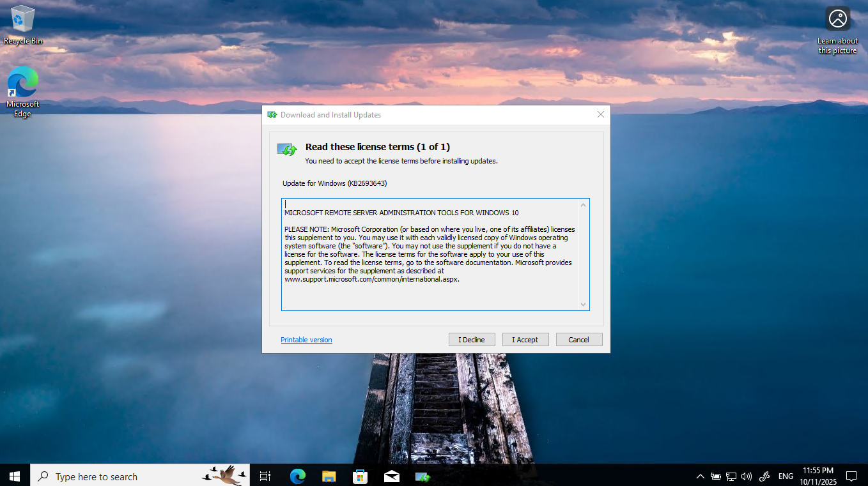Screen dimensions: 868x486
Task: Switch input language via the ENG indicator
Action: 786,476
